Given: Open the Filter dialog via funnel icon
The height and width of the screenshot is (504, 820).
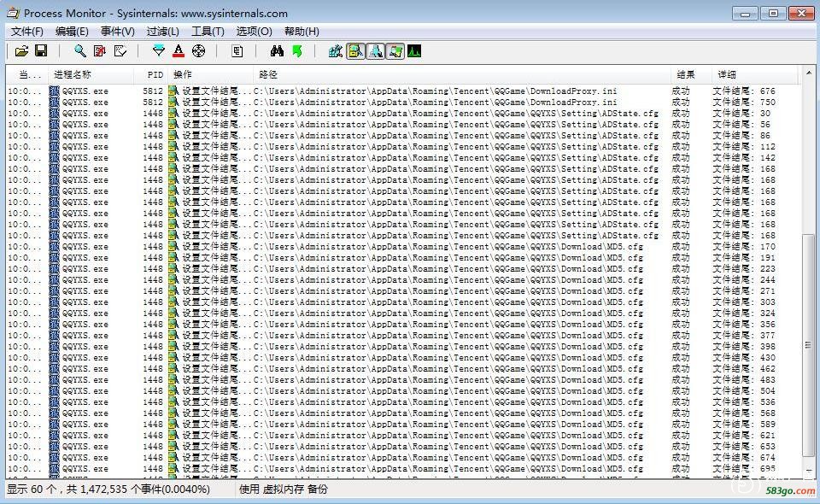Looking at the screenshot, I should coord(159,50).
